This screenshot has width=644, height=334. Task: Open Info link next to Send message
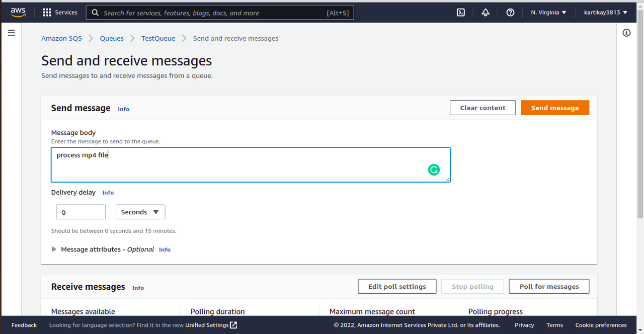coord(123,109)
